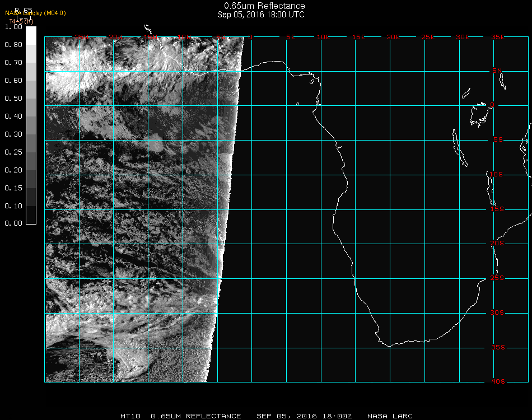Click the "MT10" footer text
Image resolution: width=532 pixels, height=420 pixels.
point(130,416)
